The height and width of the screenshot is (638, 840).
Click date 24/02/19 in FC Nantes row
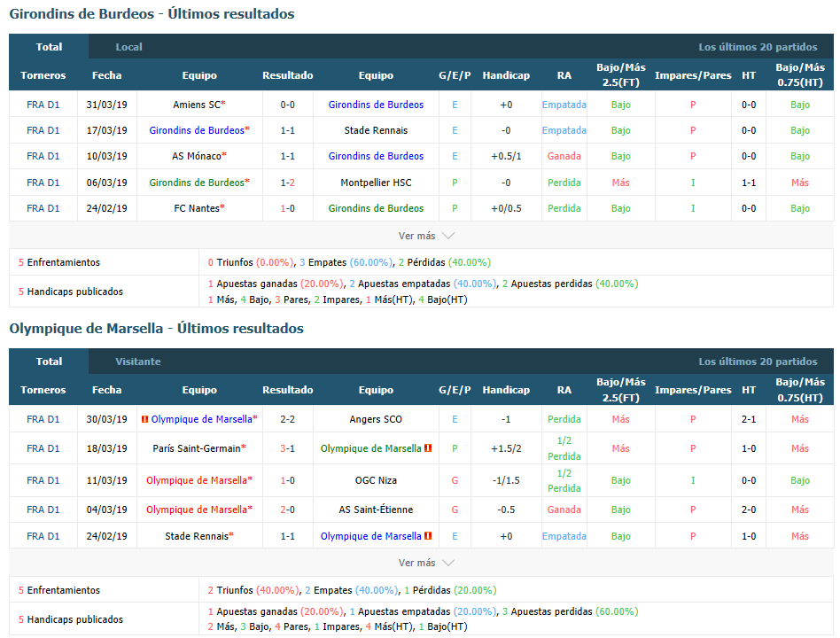[106, 208]
